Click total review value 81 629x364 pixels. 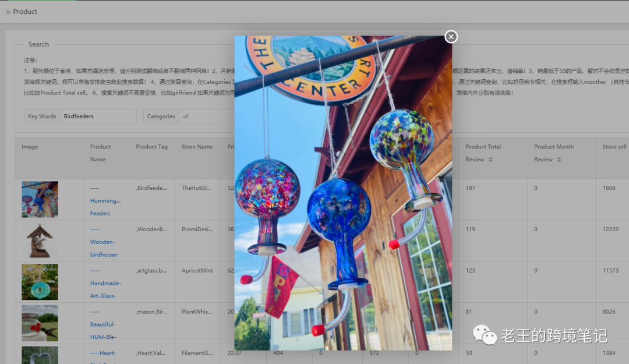(468, 312)
